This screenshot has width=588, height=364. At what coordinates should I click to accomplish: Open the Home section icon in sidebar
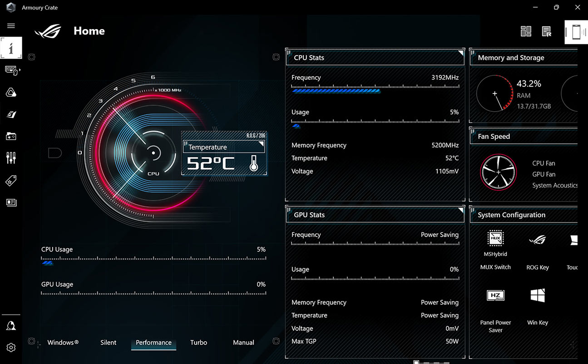(11, 48)
